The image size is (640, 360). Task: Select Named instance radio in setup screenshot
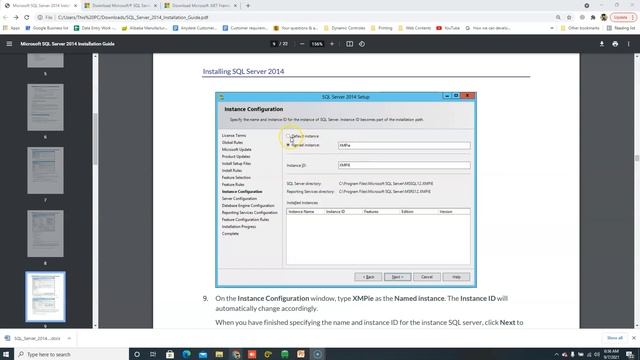(288, 145)
